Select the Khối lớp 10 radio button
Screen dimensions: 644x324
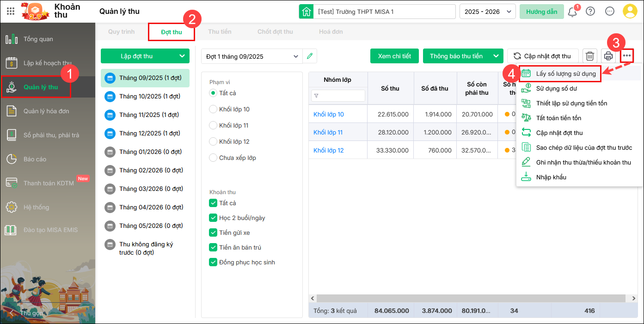pos(213,109)
